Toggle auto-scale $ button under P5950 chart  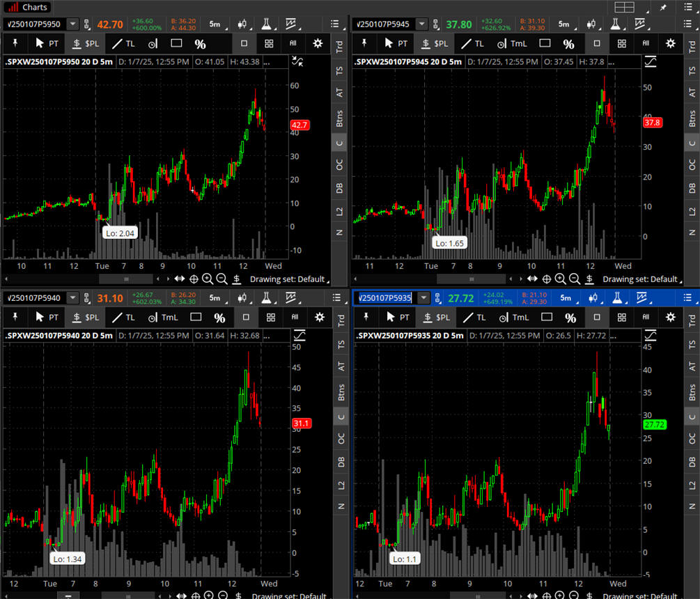coord(237,279)
